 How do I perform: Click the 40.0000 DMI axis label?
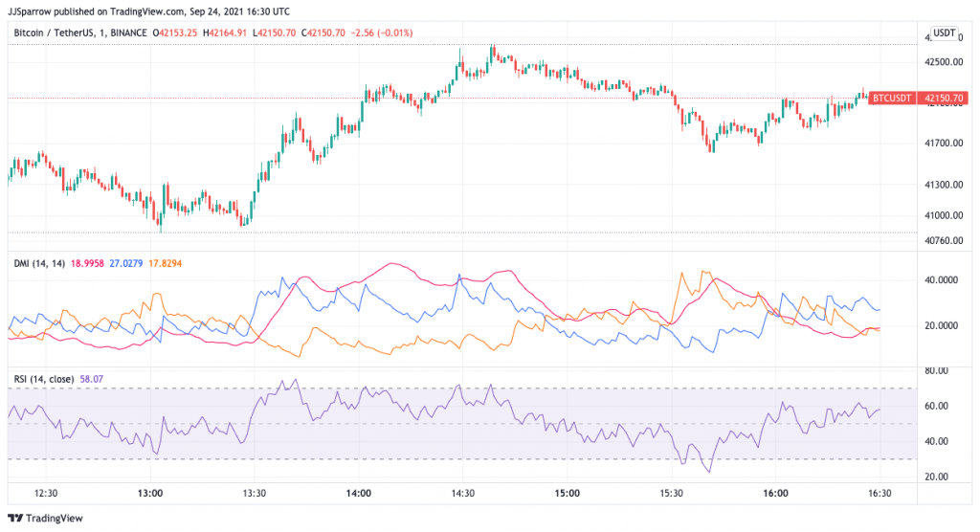coord(942,280)
